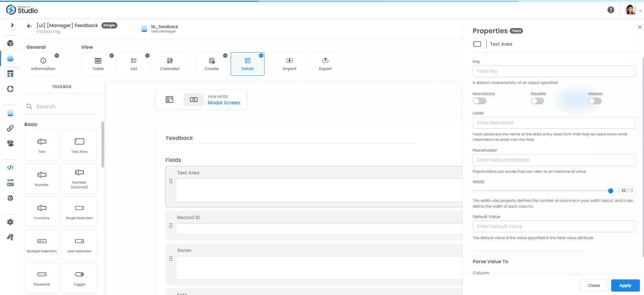Choose the modal screen view mode icon
644x295 pixels.
(x=194, y=100)
